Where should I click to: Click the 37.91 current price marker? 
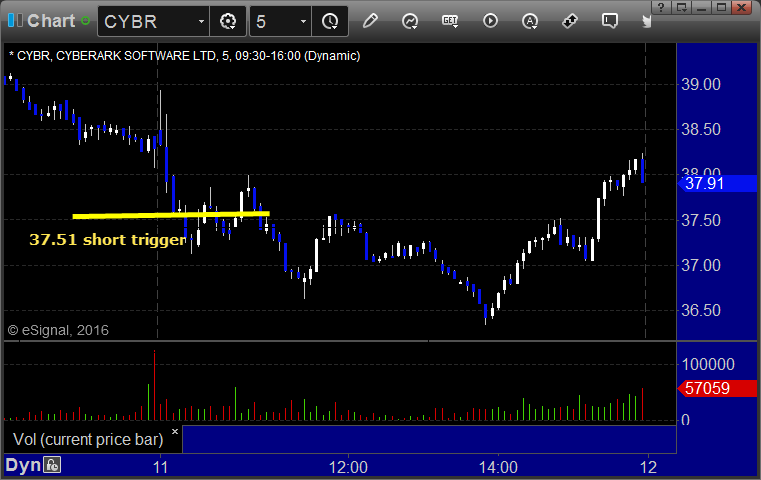coord(717,183)
